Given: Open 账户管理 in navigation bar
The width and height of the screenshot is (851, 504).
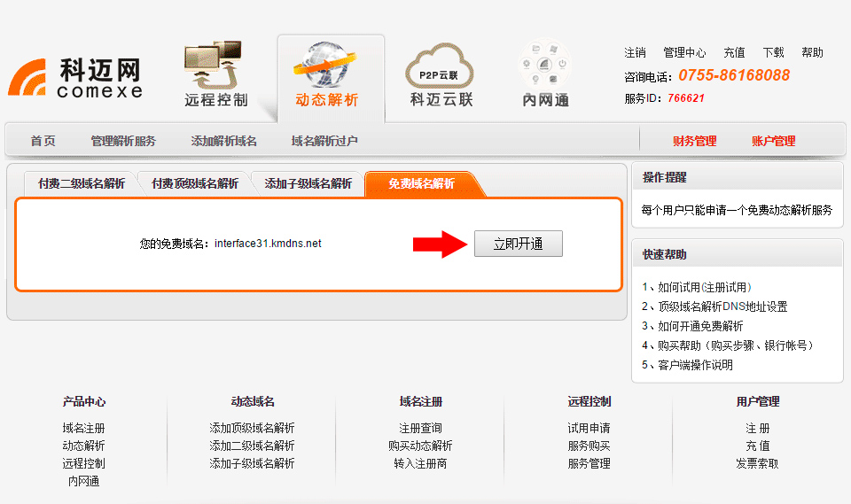Looking at the screenshot, I should click(x=773, y=141).
